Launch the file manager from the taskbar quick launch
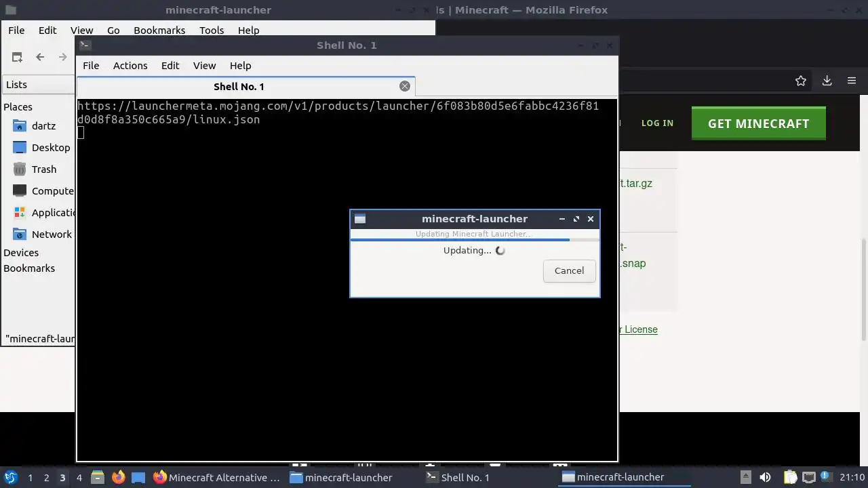 98,478
